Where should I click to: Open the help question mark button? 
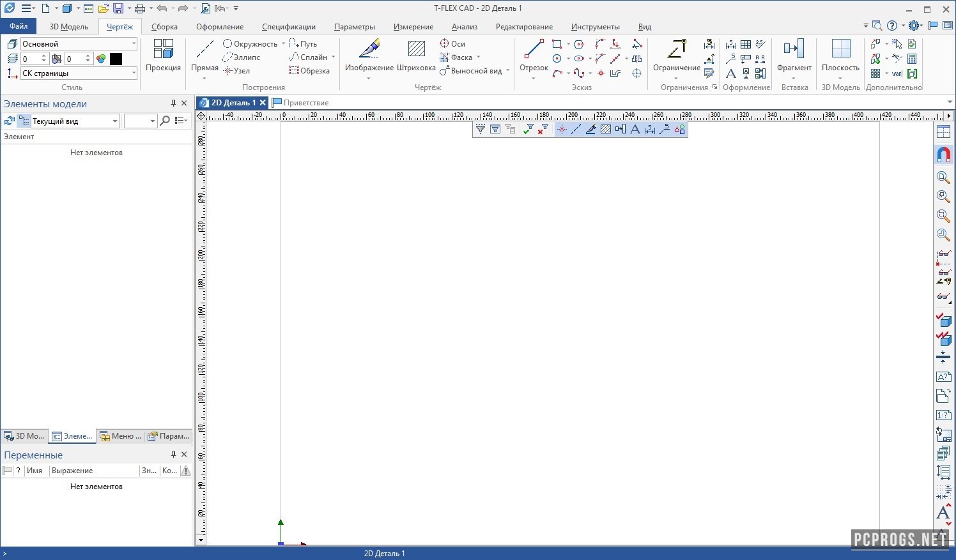point(892,26)
